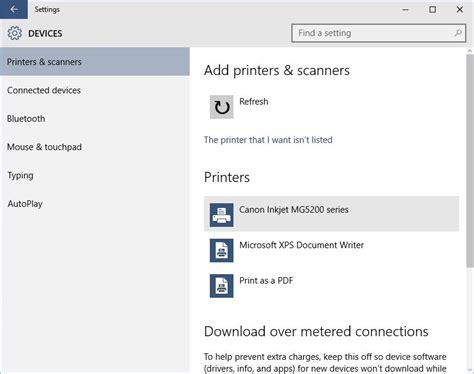Screen dimensions: 474x374
Task: Close the Settings window
Action: (460, 10)
